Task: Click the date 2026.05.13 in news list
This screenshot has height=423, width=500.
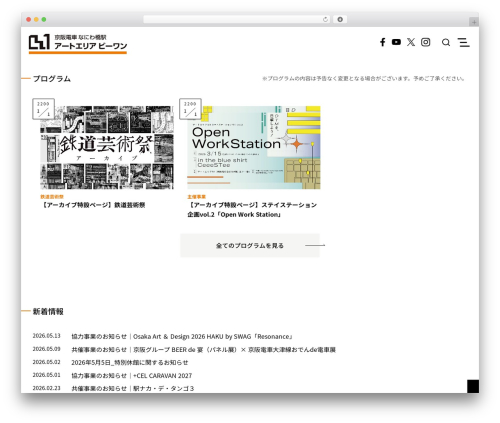Action: tap(46, 336)
